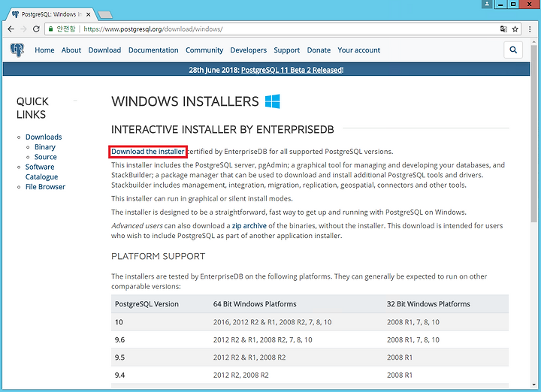This screenshot has height=392, width=541.
Task: Open Software Catalogue quick link
Action: [41, 172]
